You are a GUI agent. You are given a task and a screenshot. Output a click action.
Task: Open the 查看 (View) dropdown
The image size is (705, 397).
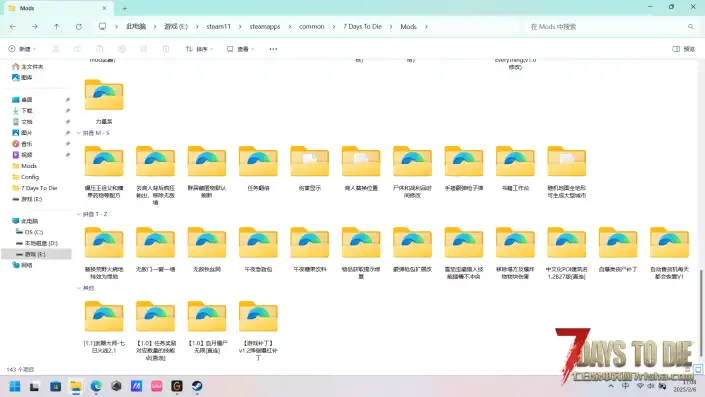point(241,49)
